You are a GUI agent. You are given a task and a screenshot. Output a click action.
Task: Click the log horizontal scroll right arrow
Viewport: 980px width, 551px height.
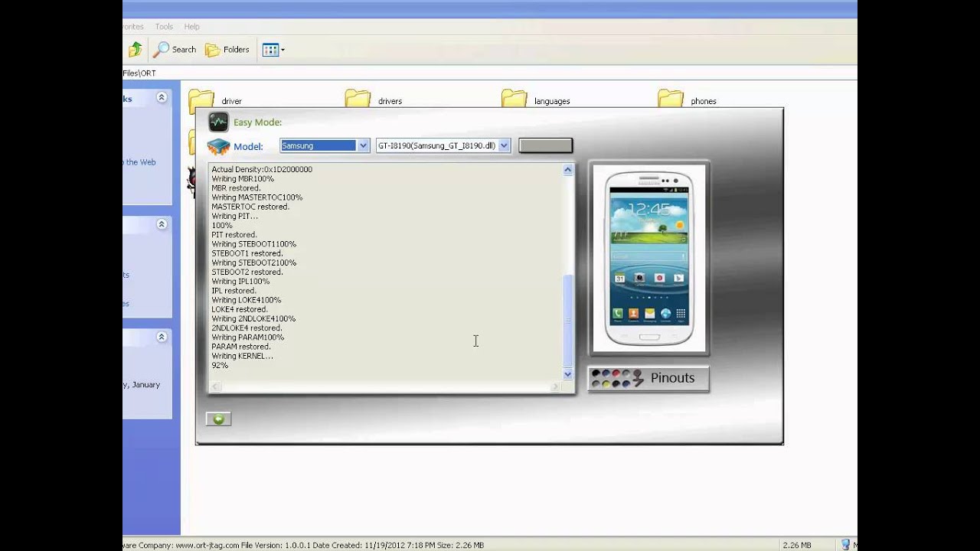click(x=555, y=386)
